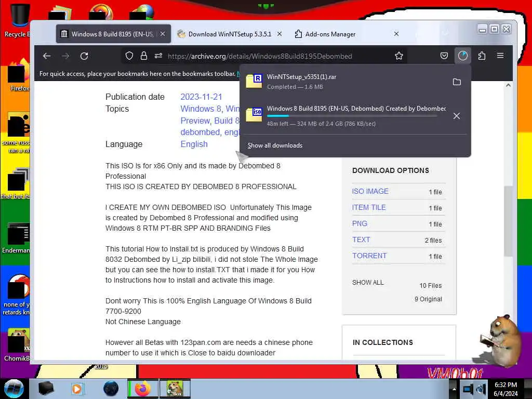The height and width of the screenshot is (399, 532).
Task: Open the hamster Box taskbar icon
Action: 175,389
